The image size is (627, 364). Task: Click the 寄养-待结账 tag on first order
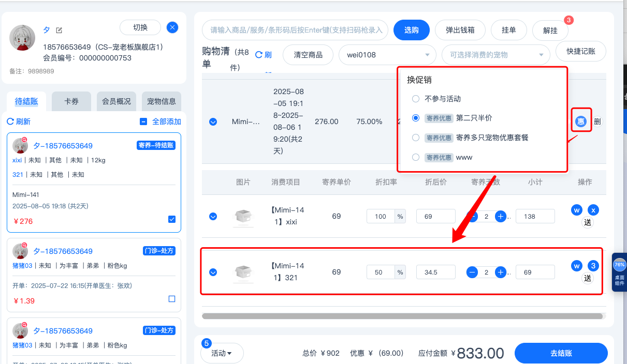point(156,145)
